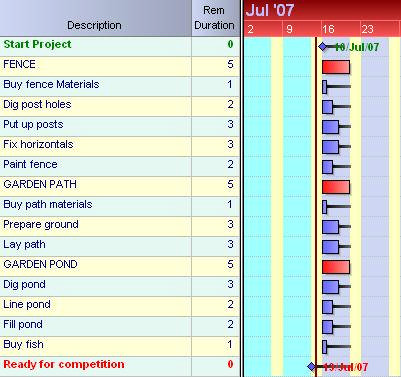The width and height of the screenshot is (401, 377).
Task: Select the red GARDEN POND summary bar
Action: tap(336, 267)
